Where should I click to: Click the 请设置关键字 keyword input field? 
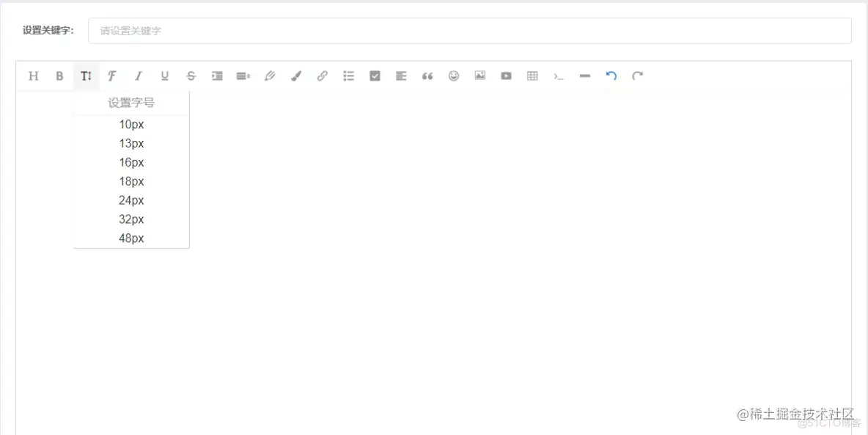469,31
